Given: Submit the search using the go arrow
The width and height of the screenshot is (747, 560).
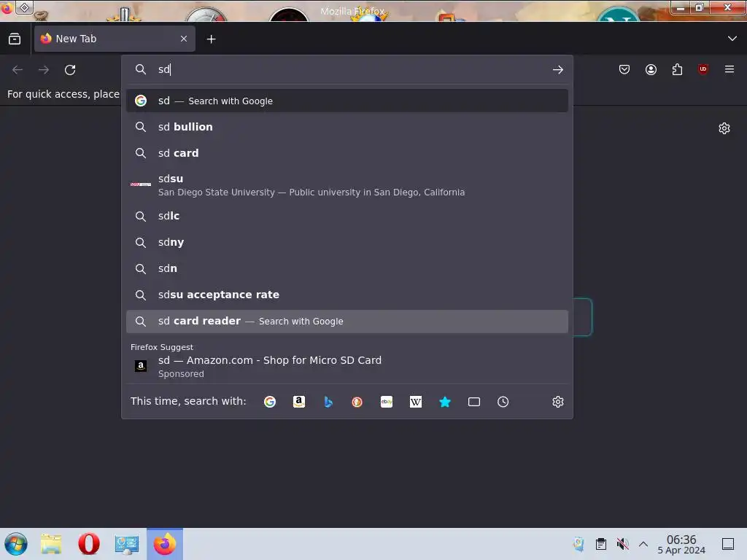Looking at the screenshot, I should pyautogui.click(x=558, y=70).
